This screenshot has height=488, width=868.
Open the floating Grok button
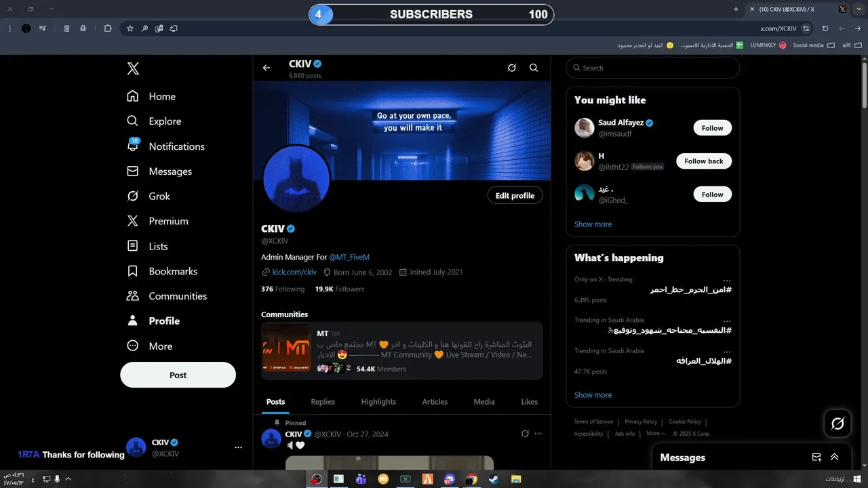[837, 424]
